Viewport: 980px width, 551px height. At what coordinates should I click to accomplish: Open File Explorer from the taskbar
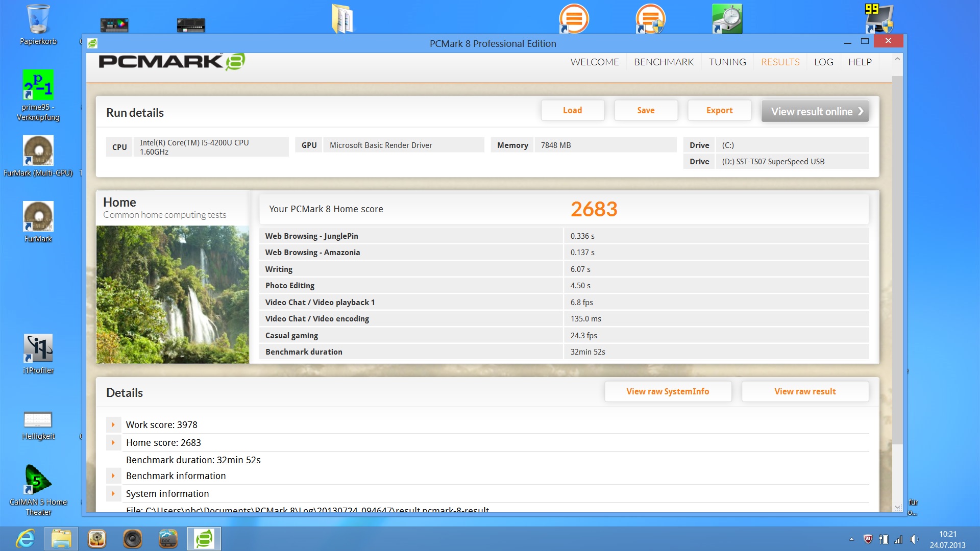(x=61, y=539)
